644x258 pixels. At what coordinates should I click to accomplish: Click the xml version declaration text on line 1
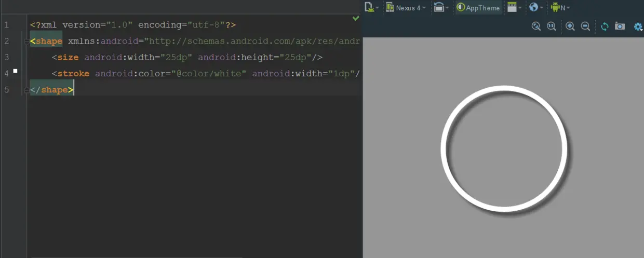(133, 24)
